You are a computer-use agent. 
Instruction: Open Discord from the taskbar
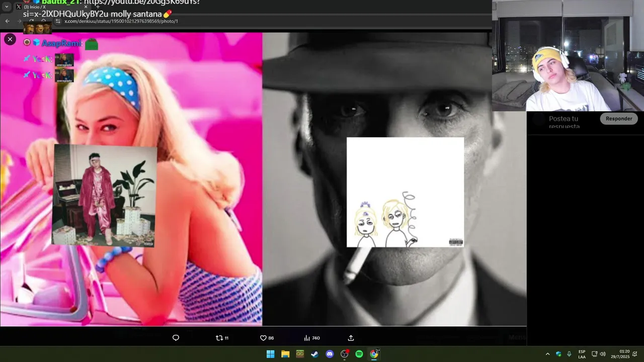(x=330, y=354)
